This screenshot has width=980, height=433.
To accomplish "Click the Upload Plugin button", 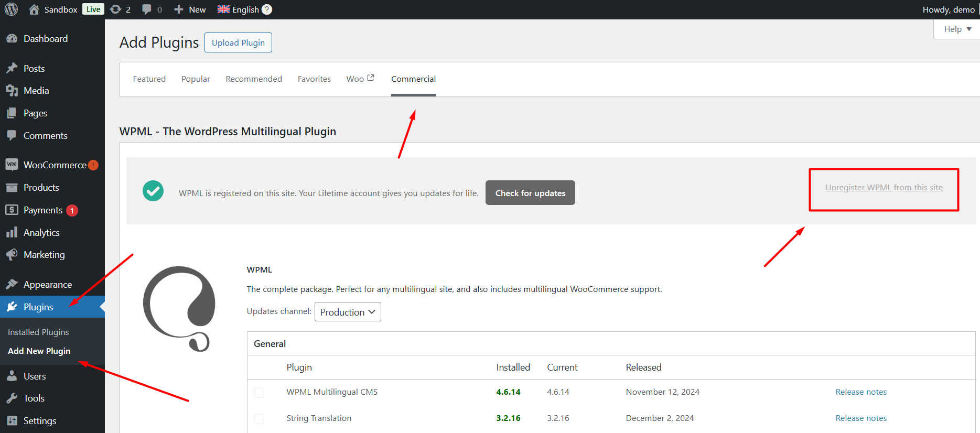I will click(x=238, y=43).
